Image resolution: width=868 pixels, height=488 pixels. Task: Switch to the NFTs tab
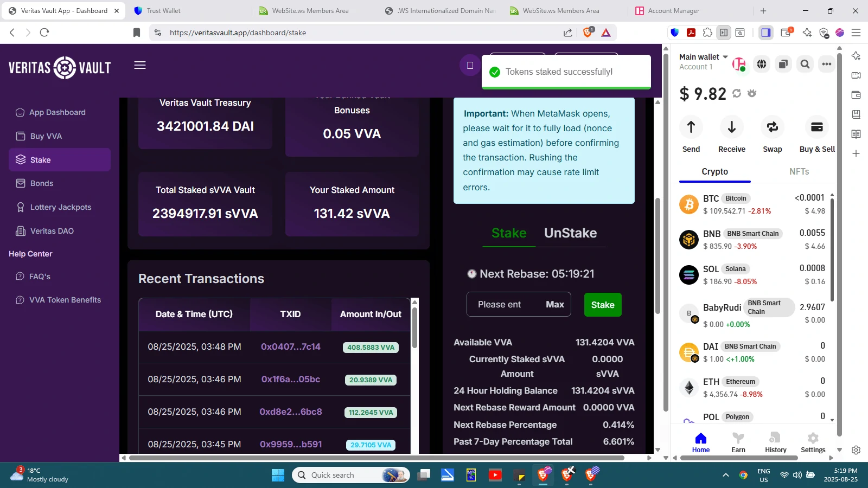tap(799, 172)
